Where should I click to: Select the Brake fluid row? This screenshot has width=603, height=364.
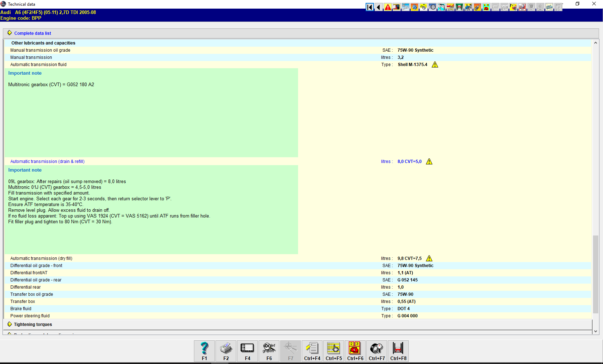pyautogui.click(x=297, y=309)
